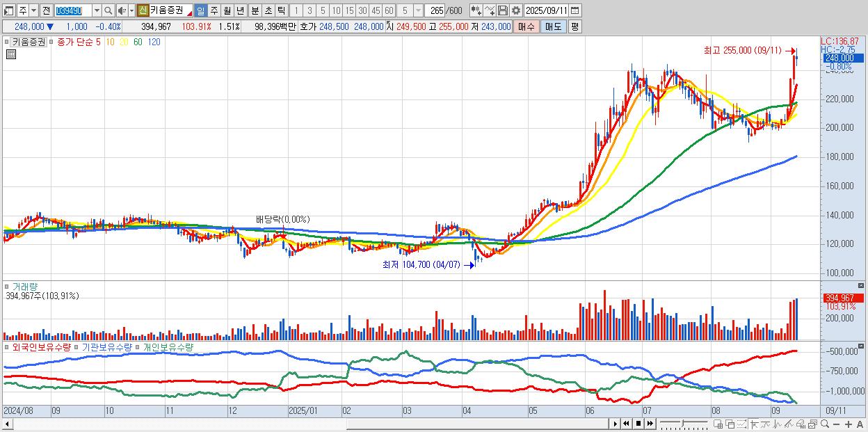Expand the stock code history dropdown
The image size is (868, 432).
[x=97, y=10]
